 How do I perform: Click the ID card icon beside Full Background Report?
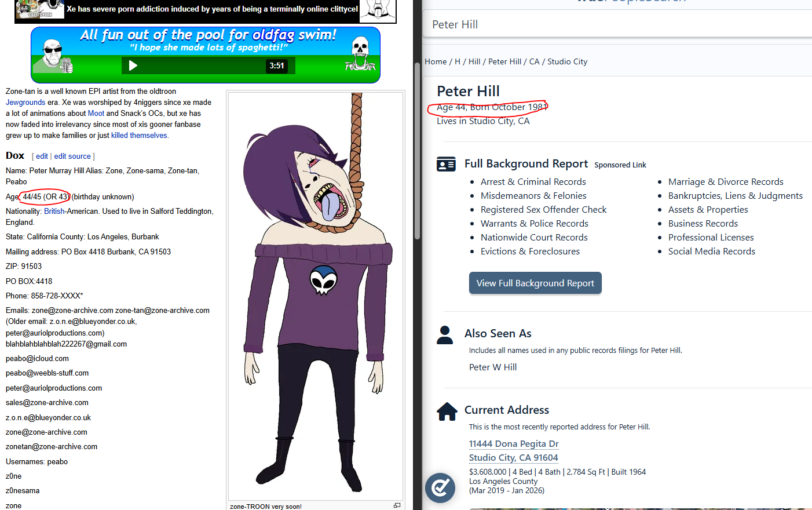click(446, 165)
